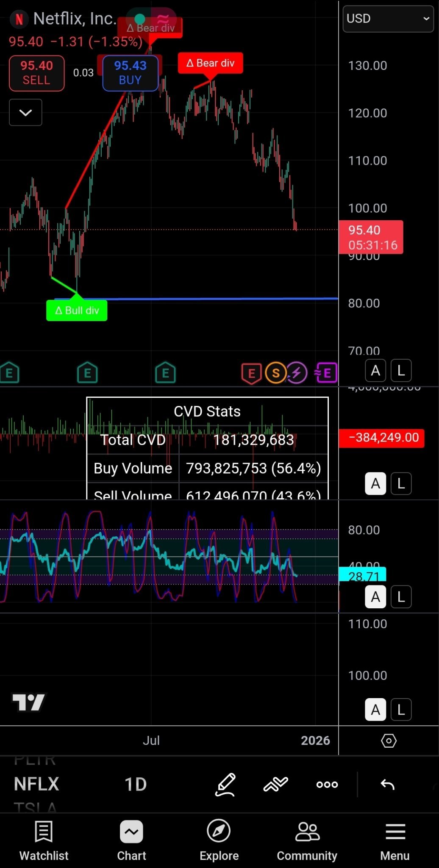The height and width of the screenshot is (868, 439).
Task: Go to the Community tab
Action: 307,841
